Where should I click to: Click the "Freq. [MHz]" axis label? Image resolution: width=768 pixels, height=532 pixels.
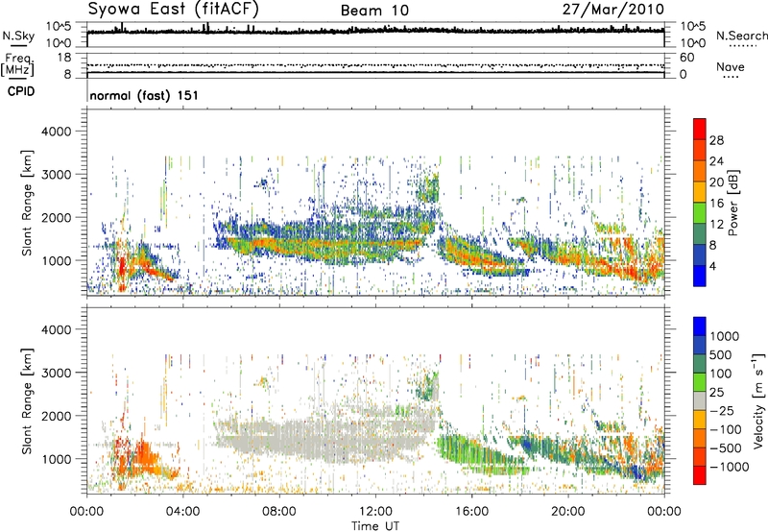(17, 64)
